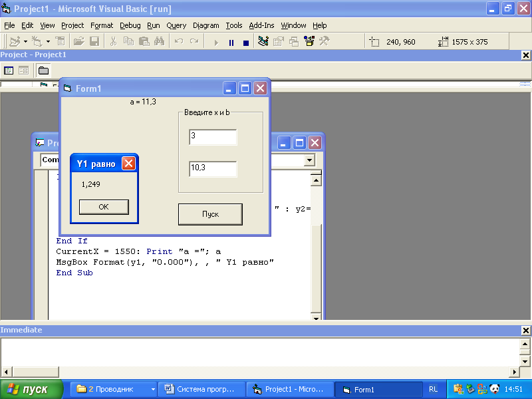The width and height of the screenshot is (532, 399).
Task: Open the Query menu
Action: click(176, 25)
